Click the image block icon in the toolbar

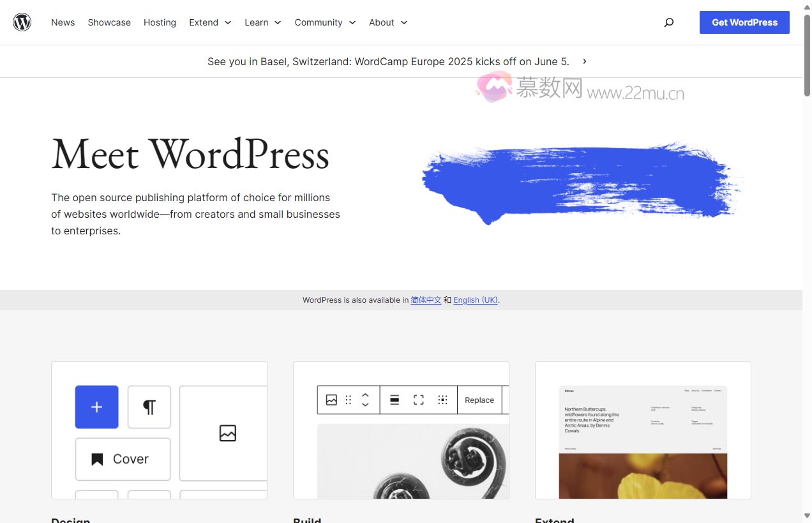coord(331,400)
